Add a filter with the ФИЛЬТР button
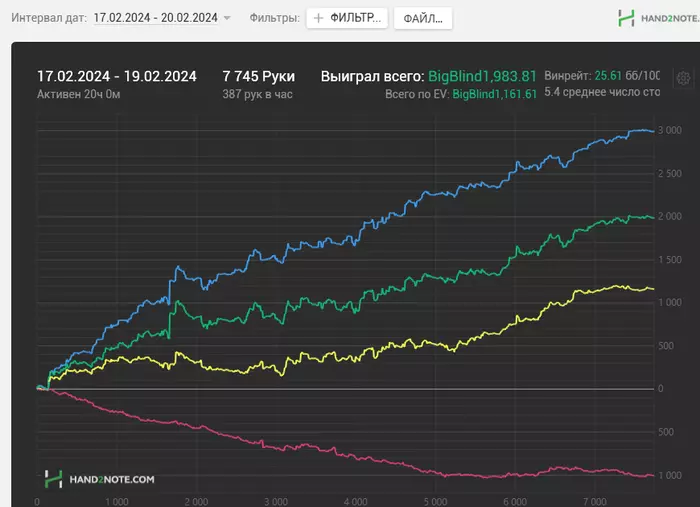 [347, 18]
